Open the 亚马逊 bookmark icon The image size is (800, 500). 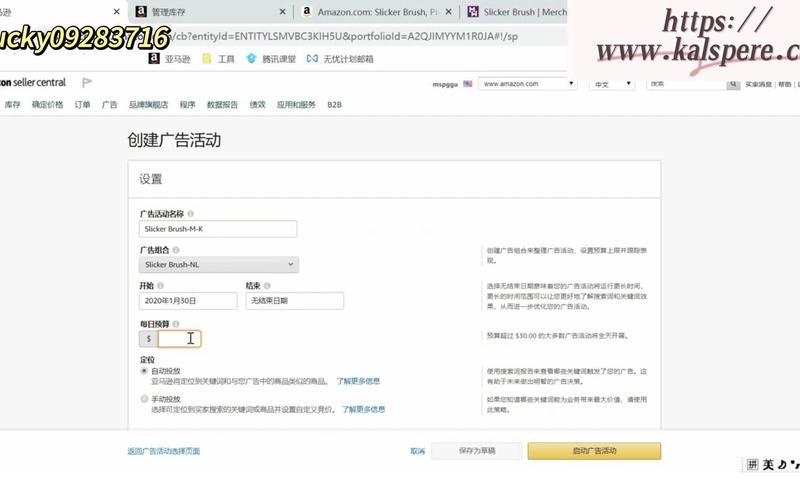click(x=154, y=59)
